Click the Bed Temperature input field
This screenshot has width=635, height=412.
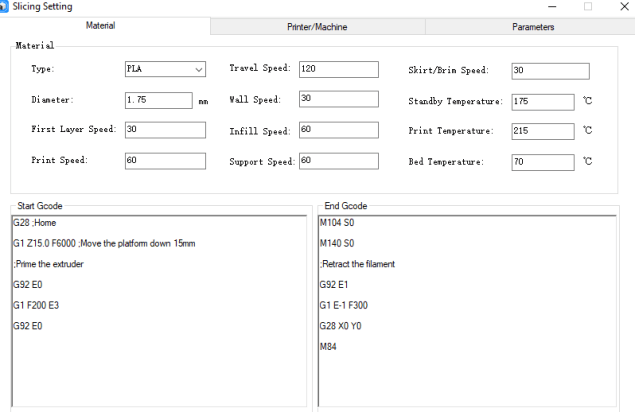[x=542, y=162]
